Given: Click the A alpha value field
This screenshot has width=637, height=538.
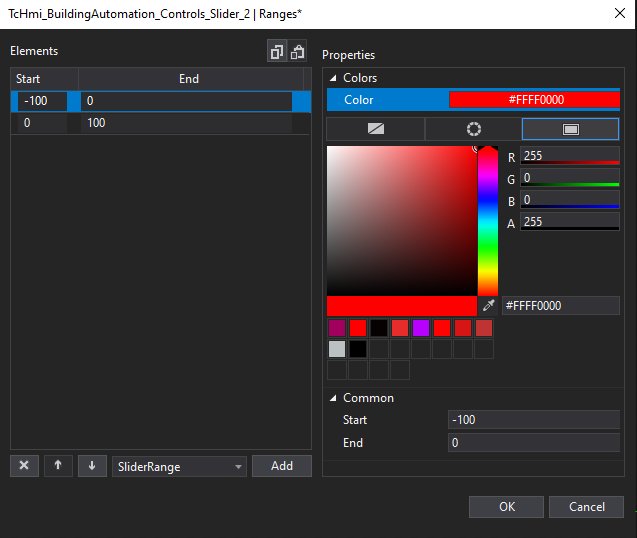Looking at the screenshot, I should click(x=570, y=221).
